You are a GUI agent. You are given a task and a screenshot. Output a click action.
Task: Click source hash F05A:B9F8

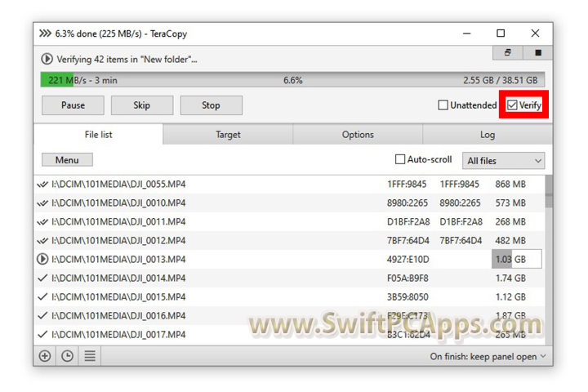point(408,278)
